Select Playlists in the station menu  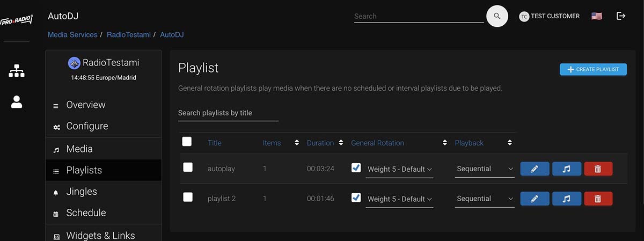(x=104, y=170)
